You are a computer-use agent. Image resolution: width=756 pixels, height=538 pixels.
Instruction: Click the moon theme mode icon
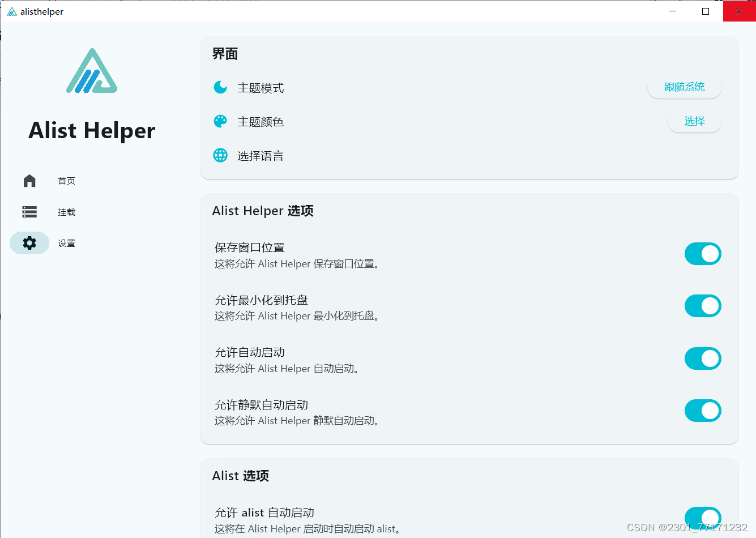tap(220, 87)
